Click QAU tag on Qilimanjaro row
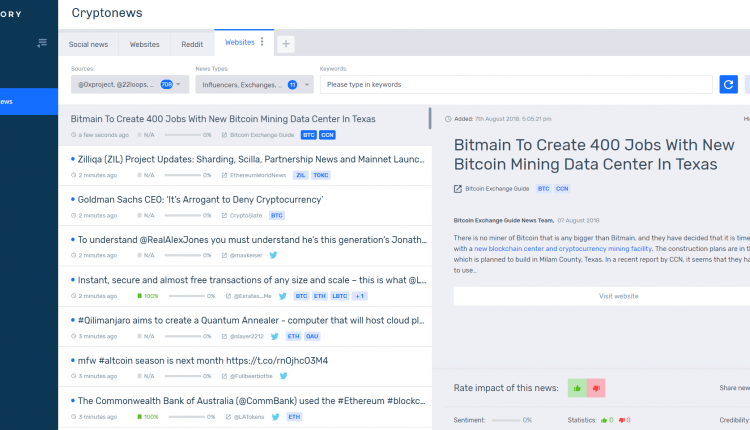The height and width of the screenshot is (430, 750). [x=312, y=336]
